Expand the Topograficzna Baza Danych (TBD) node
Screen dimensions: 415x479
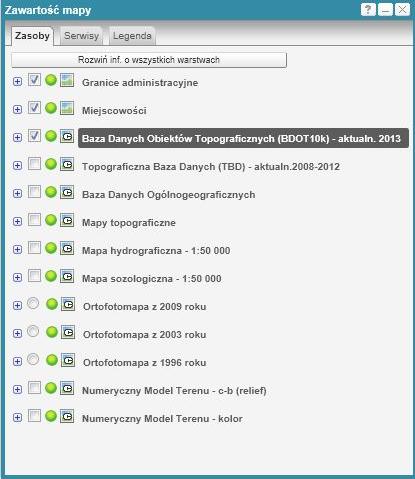click(x=17, y=166)
